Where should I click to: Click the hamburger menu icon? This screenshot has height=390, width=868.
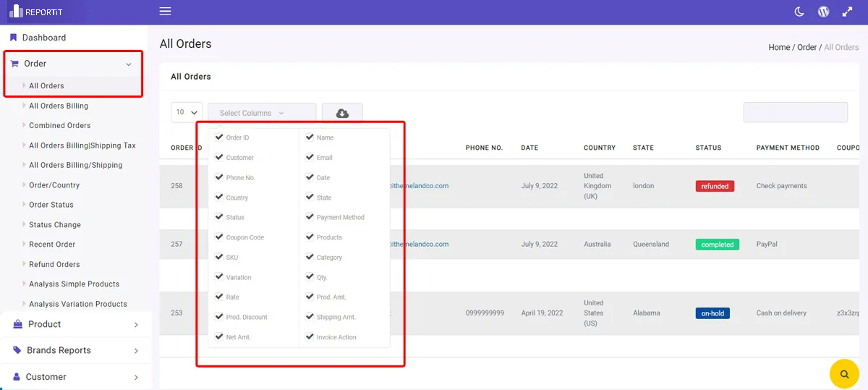pos(165,12)
